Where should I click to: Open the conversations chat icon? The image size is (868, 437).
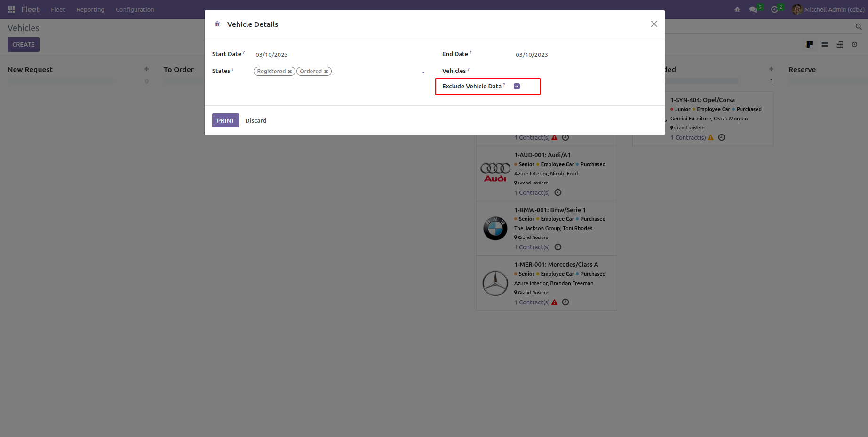753,9
